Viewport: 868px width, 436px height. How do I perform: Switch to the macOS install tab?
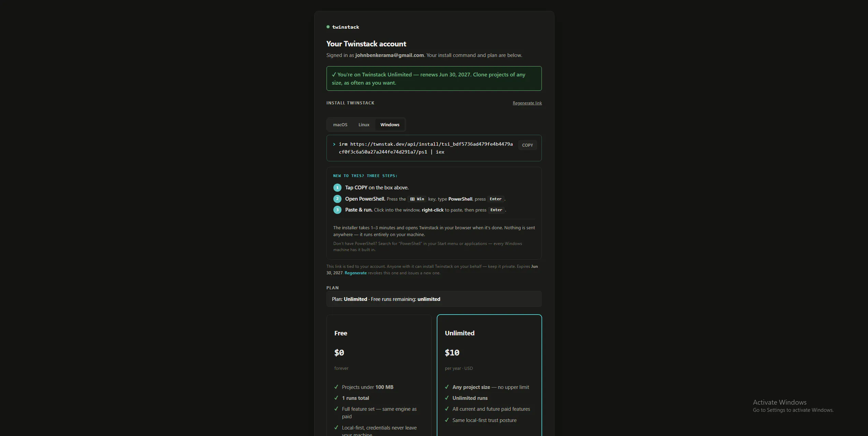pos(340,125)
